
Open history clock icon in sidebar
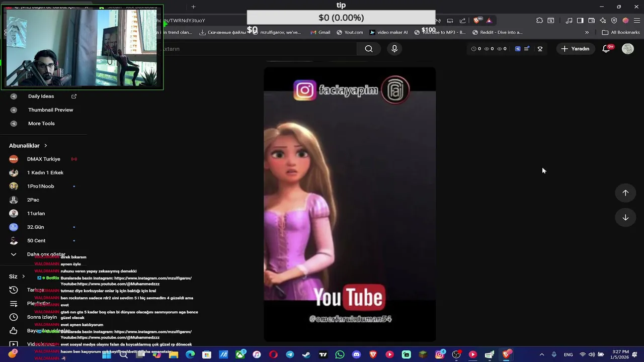14,290
